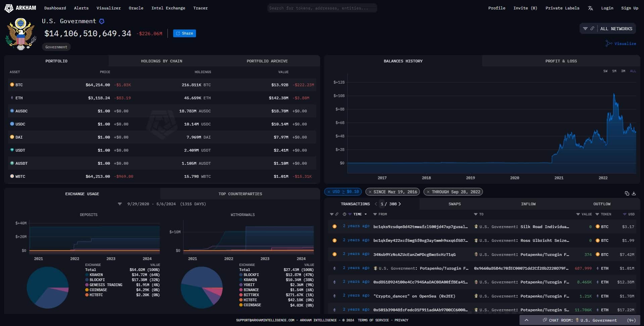Filter transactions by From column icon
This screenshot has height=326, width=644.
(375, 214)
